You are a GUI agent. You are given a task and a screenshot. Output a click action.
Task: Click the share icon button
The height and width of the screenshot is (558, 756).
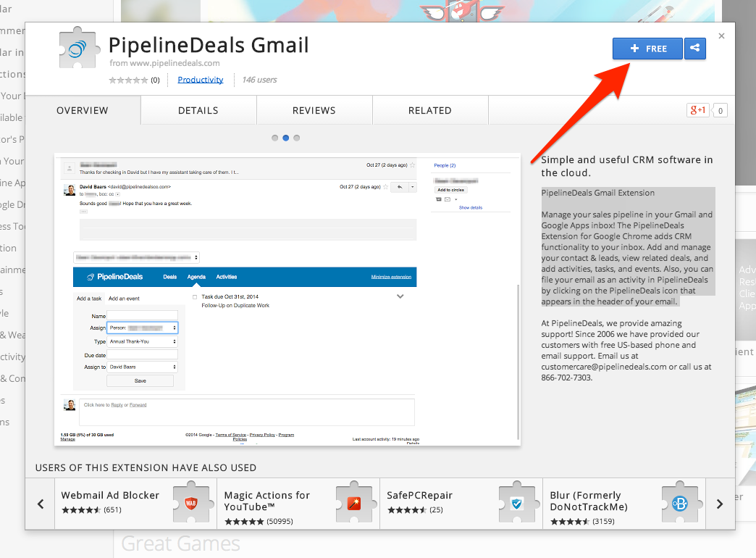click(694, 49)
